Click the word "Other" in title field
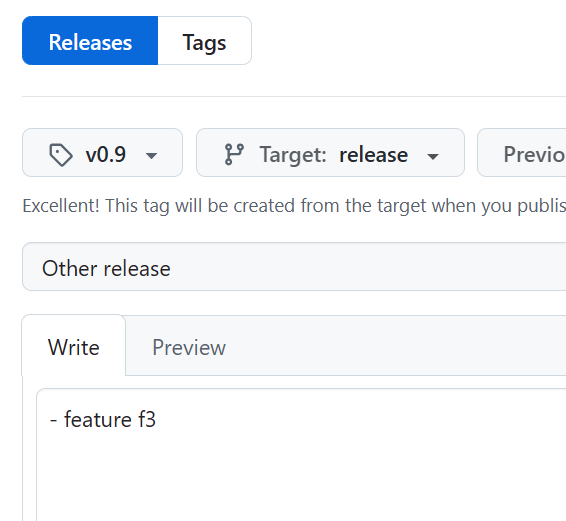Image resolution: width=566 pixels, height=521 pixels. (70, 269)
